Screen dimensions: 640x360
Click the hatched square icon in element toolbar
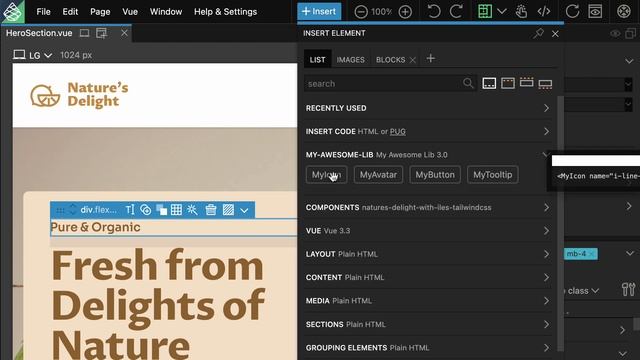coord(228,210)
